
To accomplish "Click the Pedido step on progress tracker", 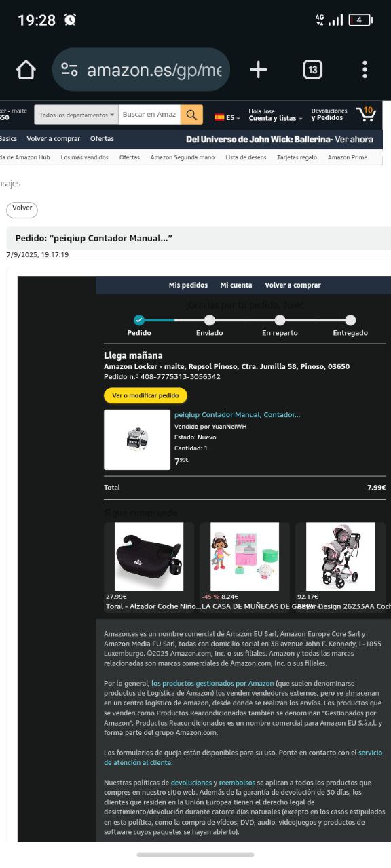I will [x=139, y=325].
